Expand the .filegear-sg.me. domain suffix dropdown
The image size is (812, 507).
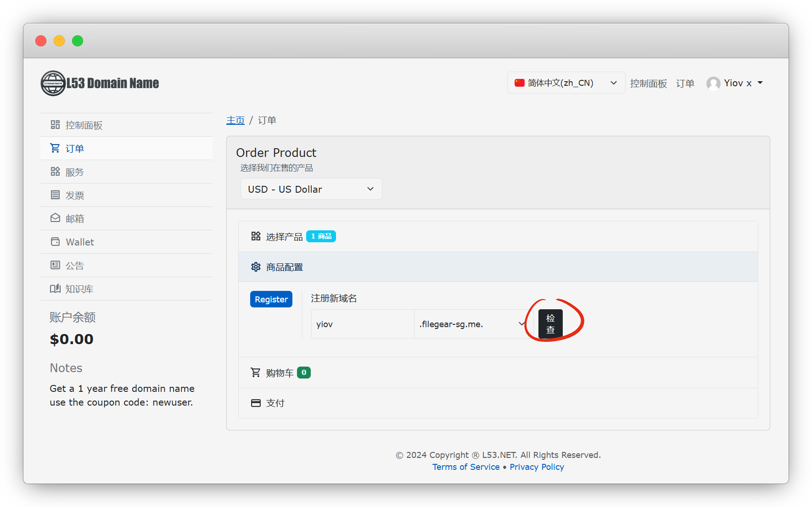click(x=471, y=324)
